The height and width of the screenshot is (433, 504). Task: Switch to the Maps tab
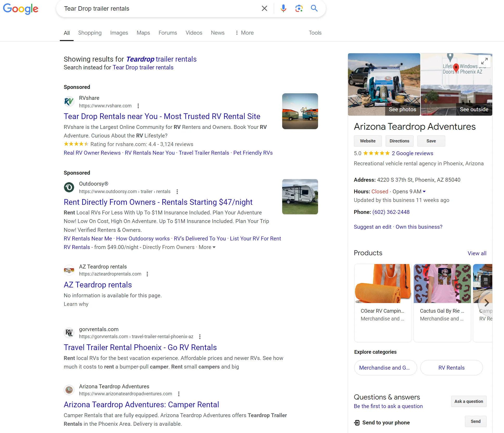tap(143, 33)
